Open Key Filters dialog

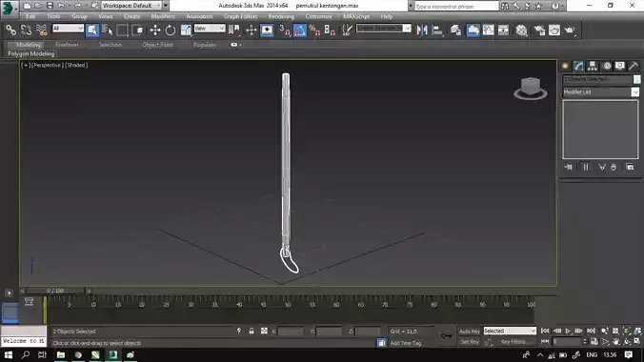click(x=513, y=342)
